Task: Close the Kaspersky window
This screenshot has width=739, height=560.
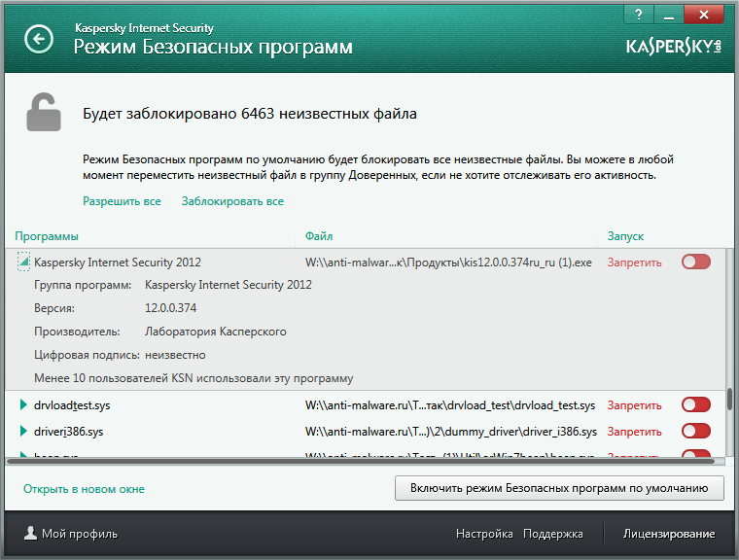Action: [x=704, y=15]
